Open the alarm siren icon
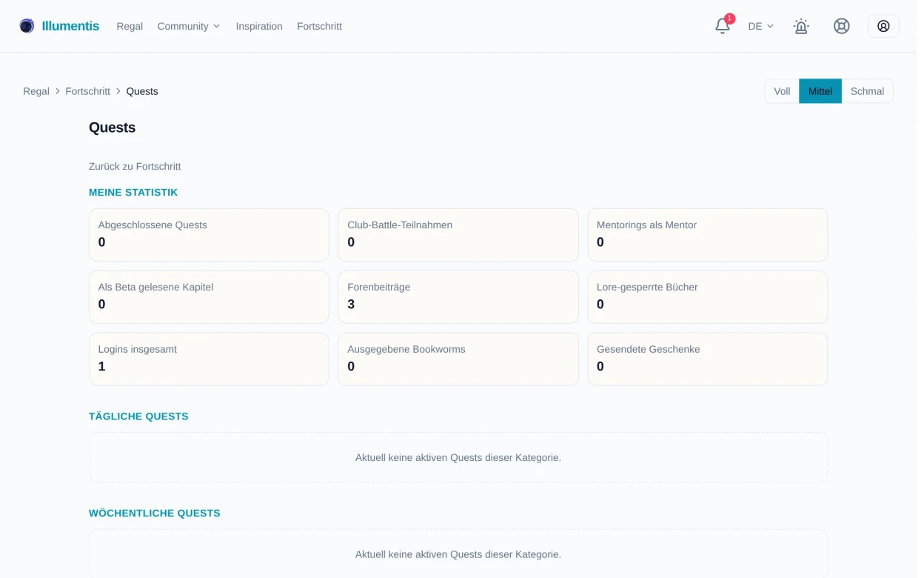Screen dimensions: 924x578 point(801,26)
